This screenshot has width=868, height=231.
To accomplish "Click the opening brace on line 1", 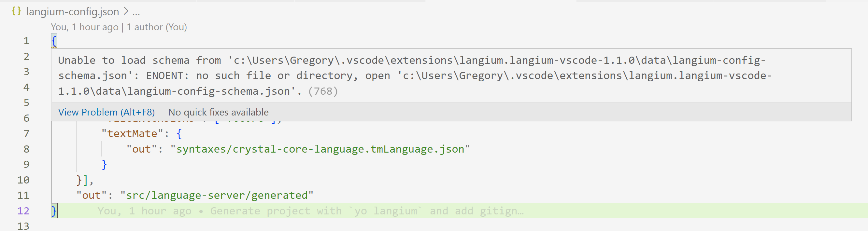I will [55, 41].
